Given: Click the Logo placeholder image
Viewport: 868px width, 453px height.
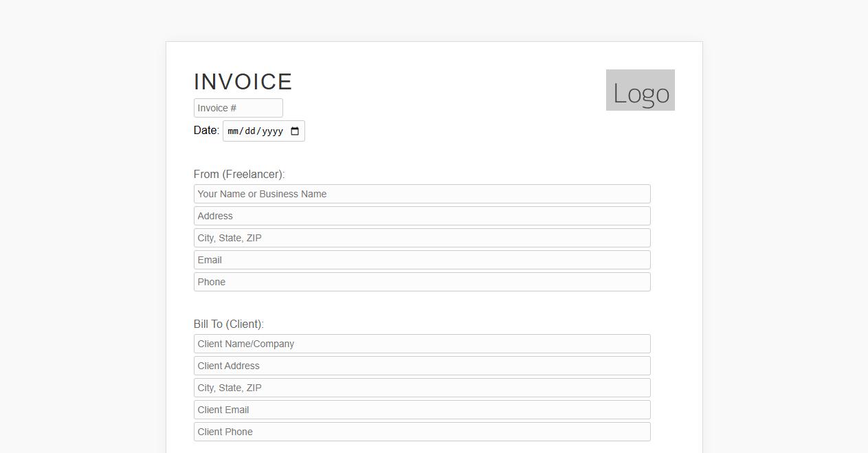Looking at the screenshot, I should (x=639, y=89).
